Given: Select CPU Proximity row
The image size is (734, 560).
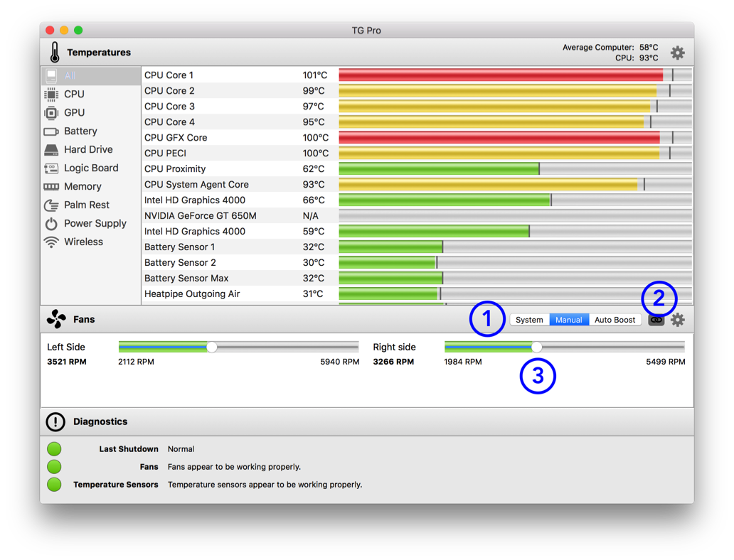Looking at the screenshot, I should click(x=417, y=169).
